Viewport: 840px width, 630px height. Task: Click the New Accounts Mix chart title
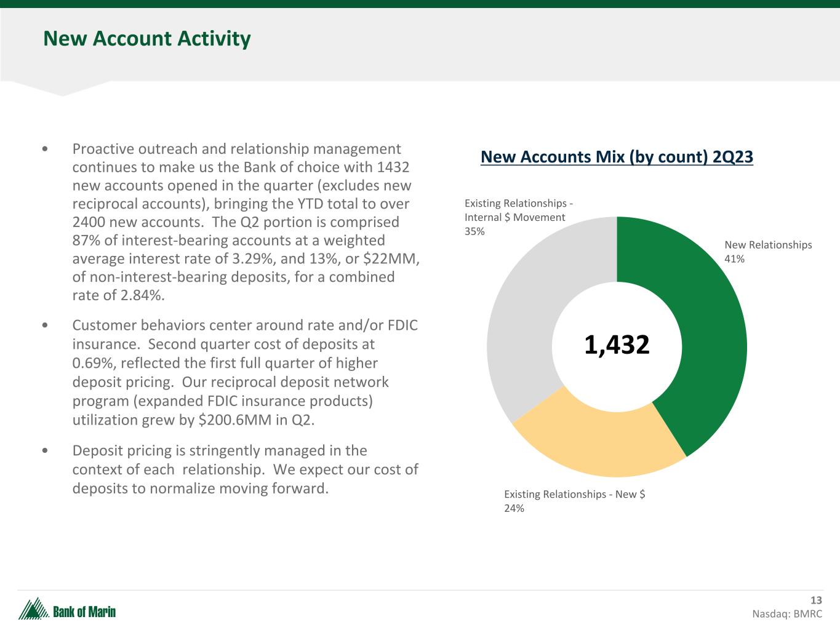[617, 157]
